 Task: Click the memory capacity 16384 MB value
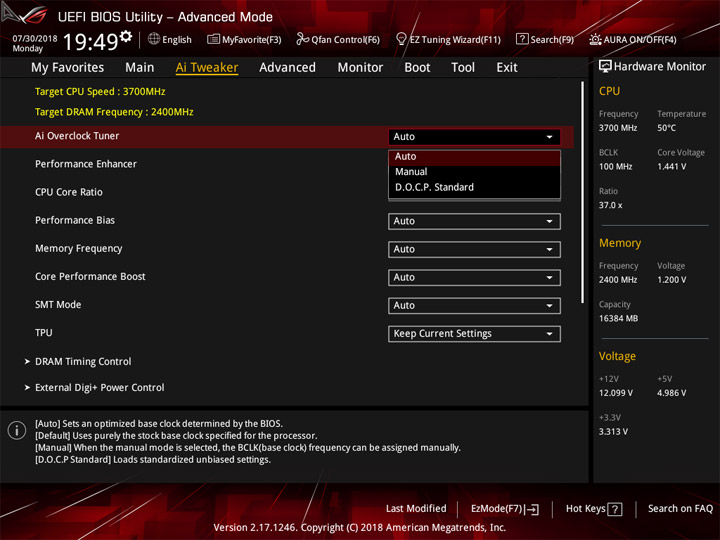618,319
